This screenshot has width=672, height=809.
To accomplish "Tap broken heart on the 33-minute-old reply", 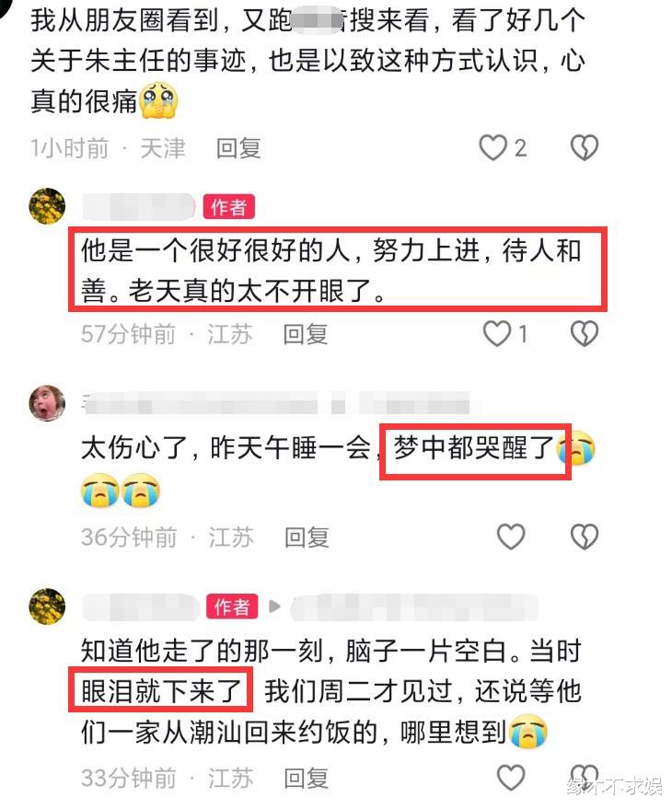I will coord(585,777).
